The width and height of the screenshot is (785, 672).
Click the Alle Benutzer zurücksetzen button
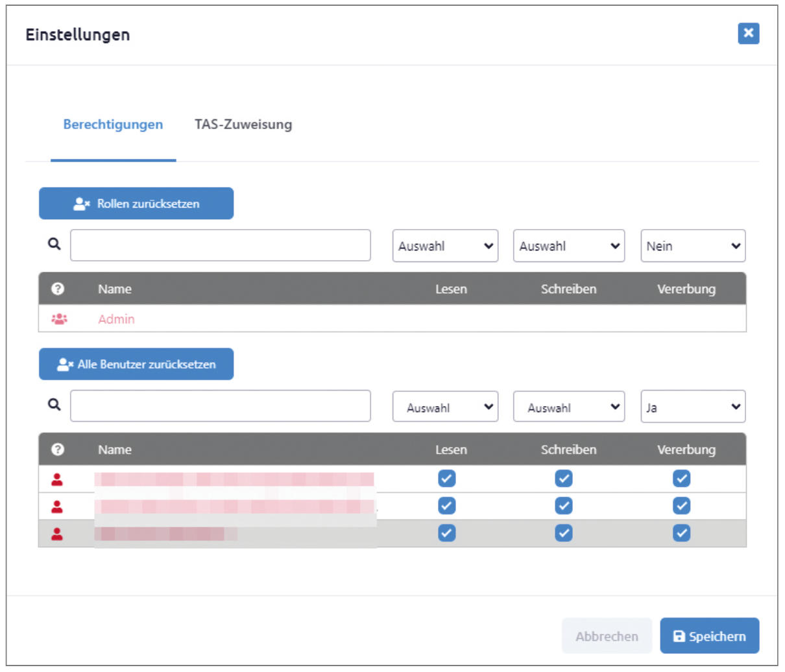(136, 365)
